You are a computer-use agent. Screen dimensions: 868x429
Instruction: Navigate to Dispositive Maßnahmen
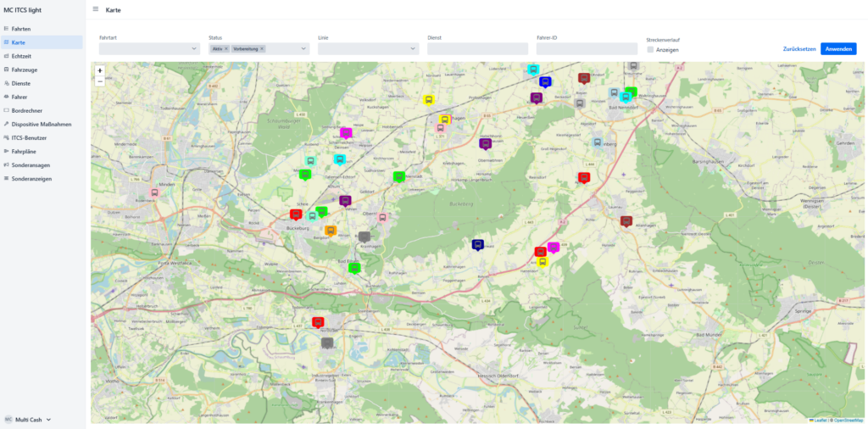tap(41, 124)
